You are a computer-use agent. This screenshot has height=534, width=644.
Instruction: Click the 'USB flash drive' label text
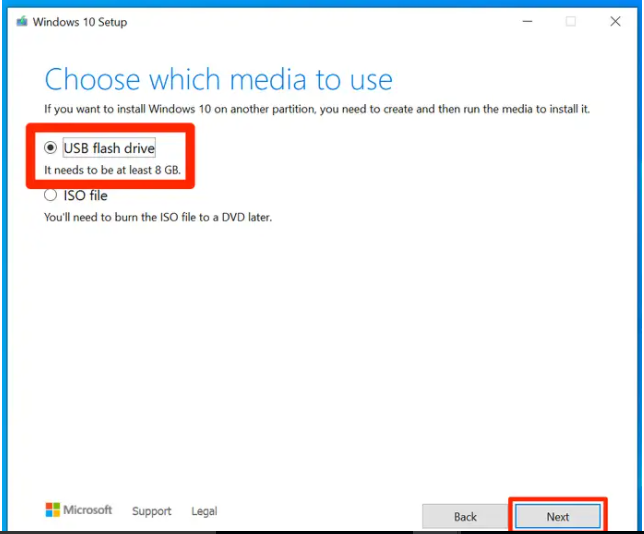(x=109, y=148)
